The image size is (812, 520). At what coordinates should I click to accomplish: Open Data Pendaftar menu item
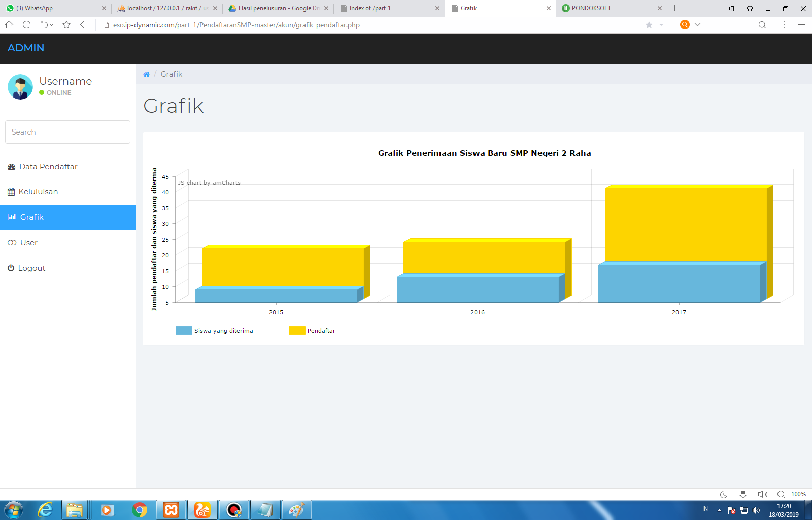click(48, 167)
